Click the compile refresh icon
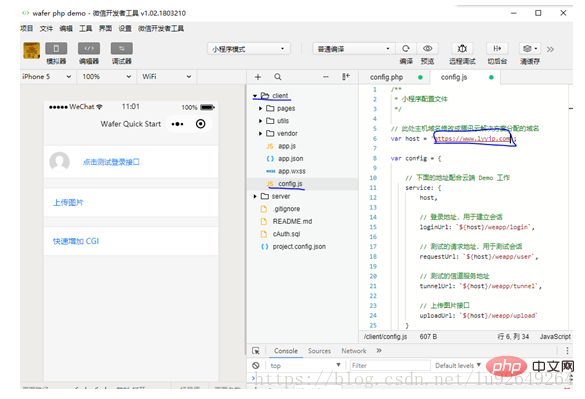Image resolution: width=585 pixels, height=399 pixels. pyautogui.click(x=406, y=49)
